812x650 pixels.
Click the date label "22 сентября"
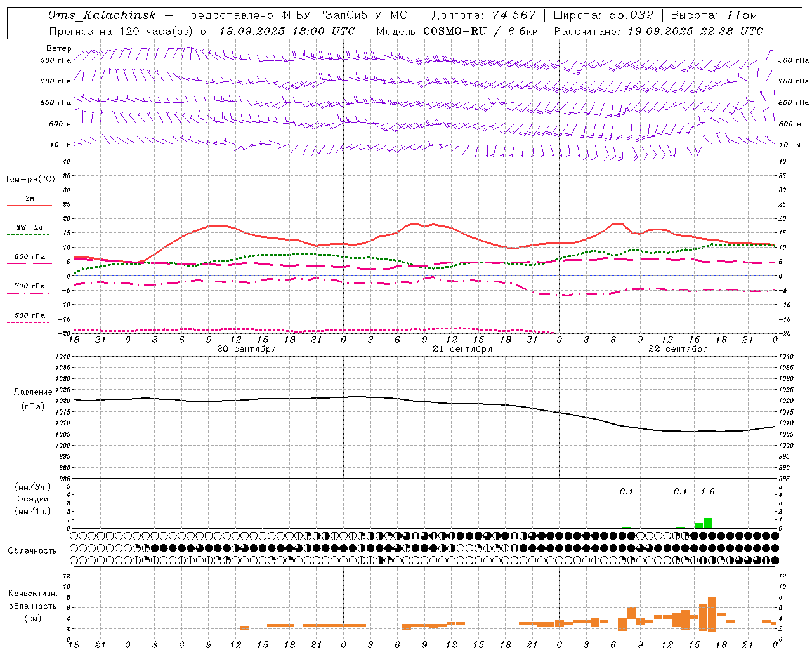coord(678,349)
